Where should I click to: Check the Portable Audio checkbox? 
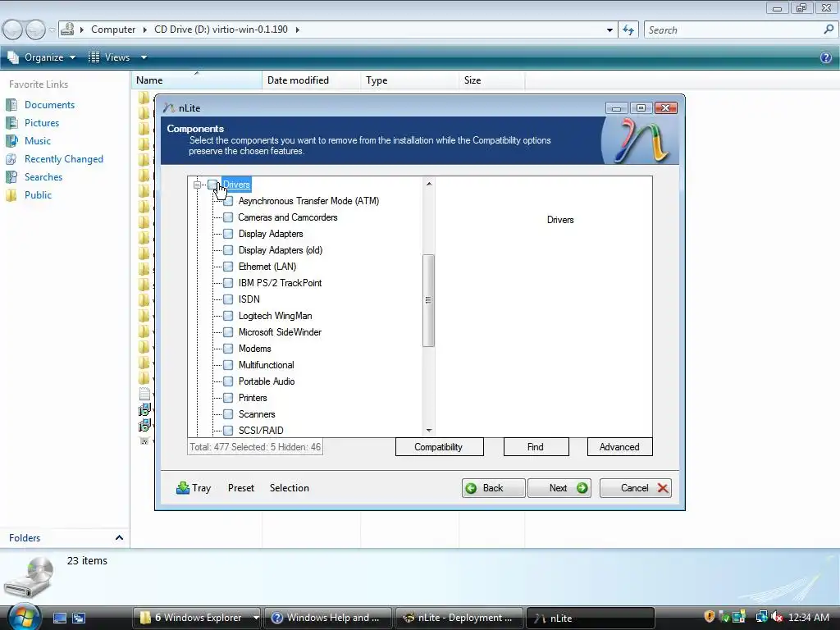coord(228,381)
